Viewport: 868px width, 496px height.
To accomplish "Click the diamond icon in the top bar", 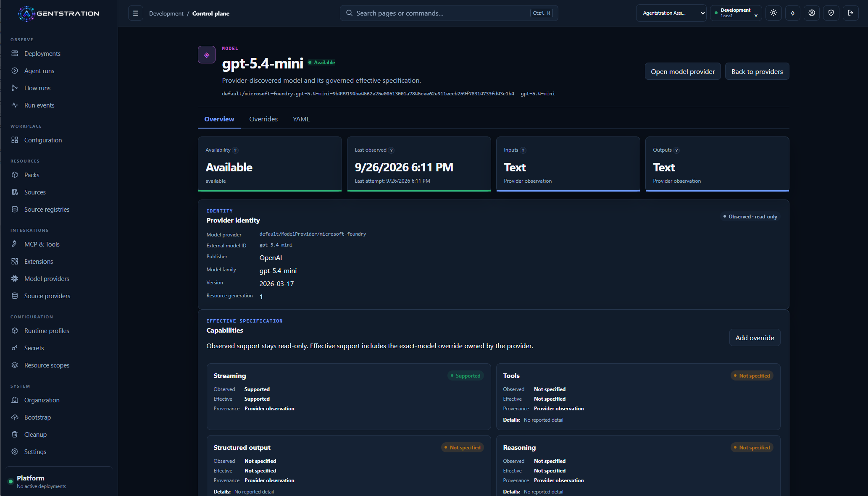I will pos(793,13).
